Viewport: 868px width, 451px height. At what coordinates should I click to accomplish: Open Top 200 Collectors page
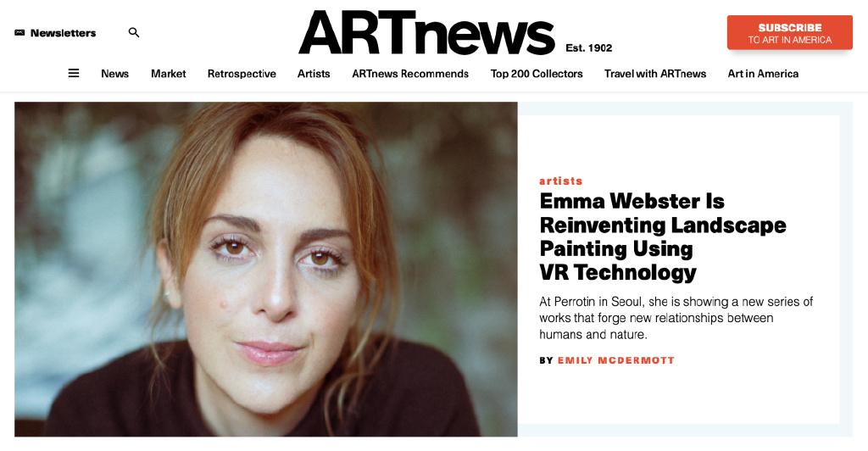(x=537, y=74)
